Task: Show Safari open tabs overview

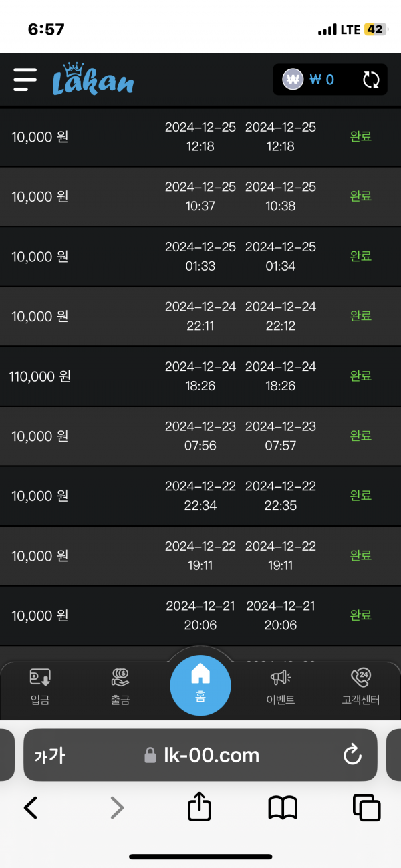Action: tap(366, 808)
